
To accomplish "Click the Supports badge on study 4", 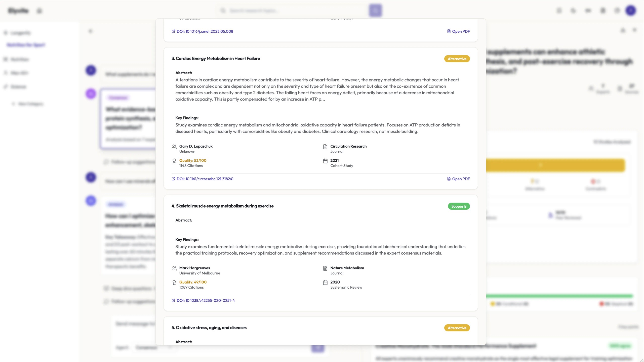I will point(459,206).
